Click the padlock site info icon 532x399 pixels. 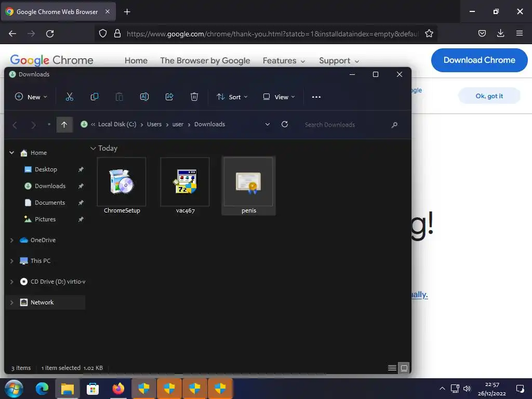tap(117, 34)
